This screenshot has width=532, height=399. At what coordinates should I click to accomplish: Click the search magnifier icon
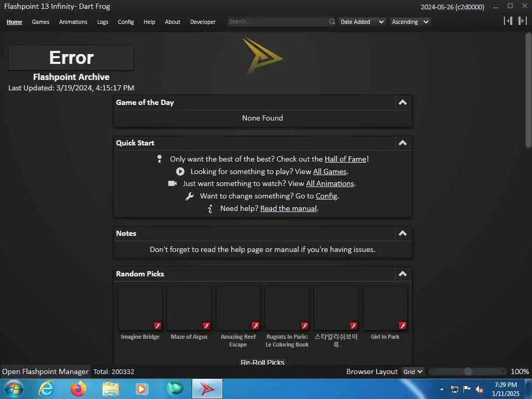[332, 22]
